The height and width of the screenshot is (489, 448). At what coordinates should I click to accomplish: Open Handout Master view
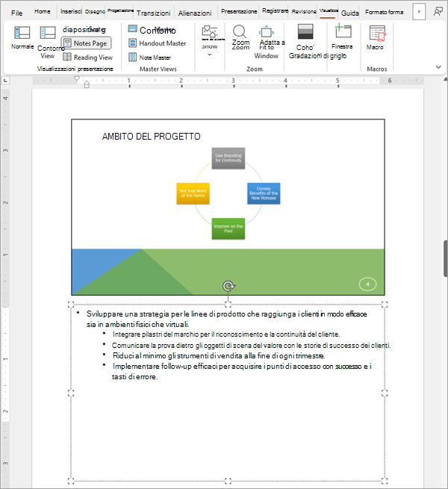[x=158, y=43]
